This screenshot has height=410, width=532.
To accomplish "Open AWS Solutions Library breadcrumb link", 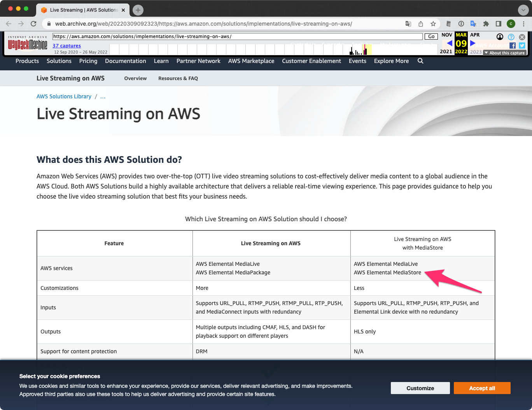I will click(64, 96).
